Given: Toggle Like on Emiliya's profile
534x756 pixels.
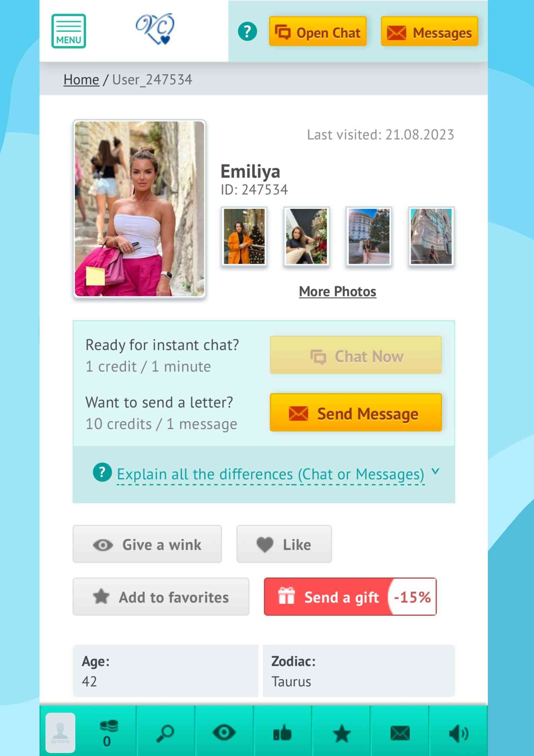Looking at the screenshot, I should pyautogui.click(x=284, y=544).
